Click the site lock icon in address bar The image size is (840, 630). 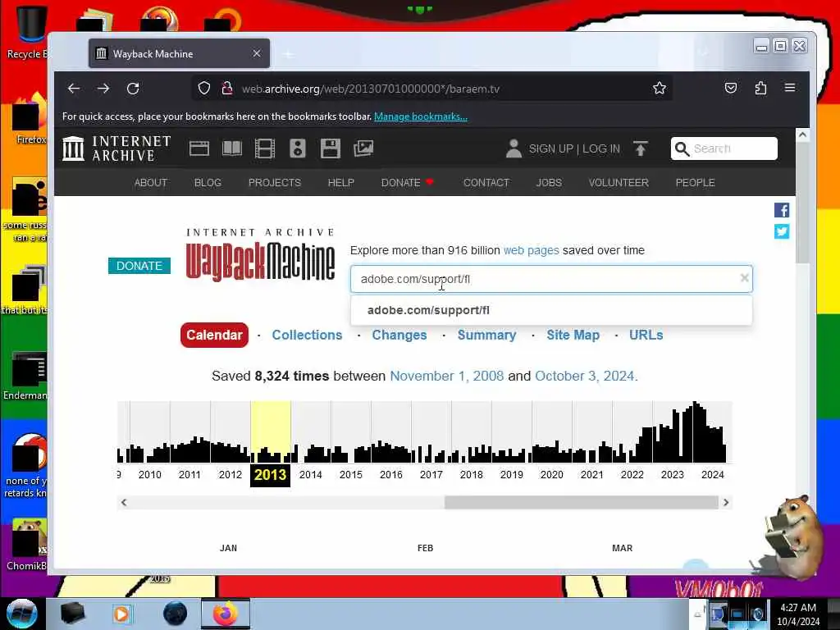(x=227, y=88)
